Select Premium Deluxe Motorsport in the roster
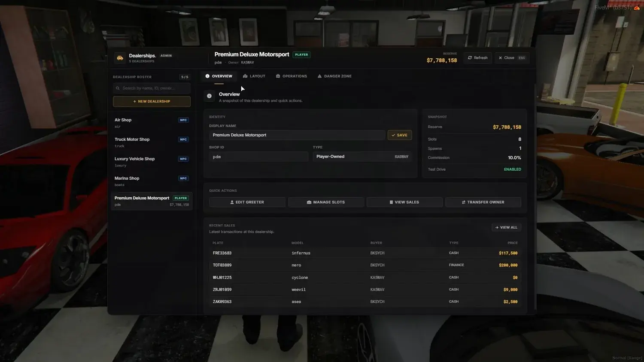The width and height of the screenshot is (644, 362). pos(152,201)
